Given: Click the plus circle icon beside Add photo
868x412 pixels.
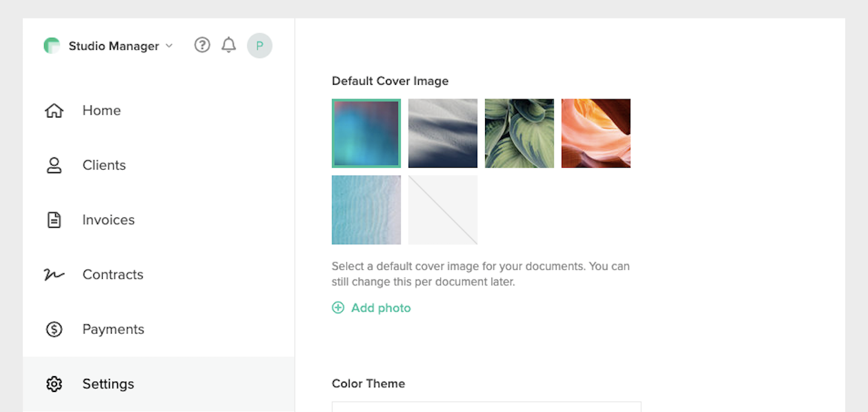Looking at the screenshot, I should [338, 308].
